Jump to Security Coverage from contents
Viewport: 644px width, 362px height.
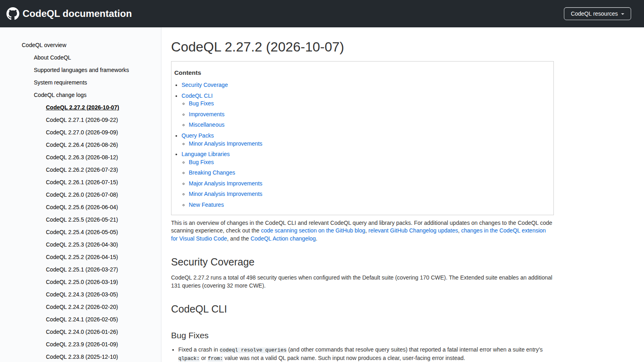[x=204, y=85]
